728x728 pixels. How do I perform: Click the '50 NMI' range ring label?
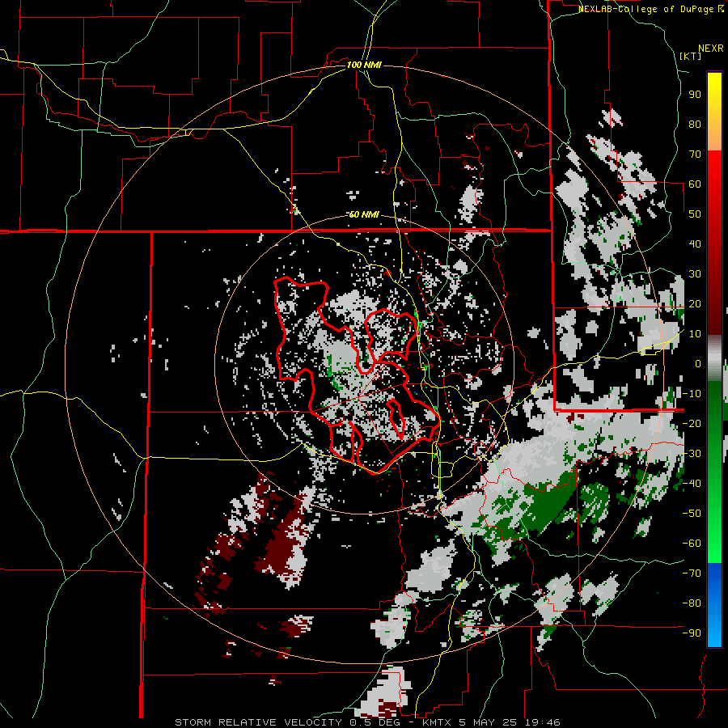click(364, 214)
